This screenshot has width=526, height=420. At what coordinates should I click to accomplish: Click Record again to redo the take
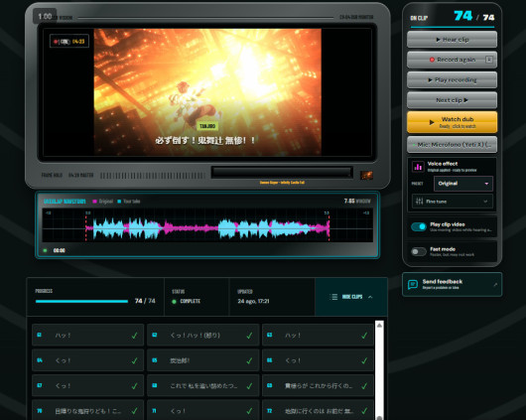click(x=452, y=60)
